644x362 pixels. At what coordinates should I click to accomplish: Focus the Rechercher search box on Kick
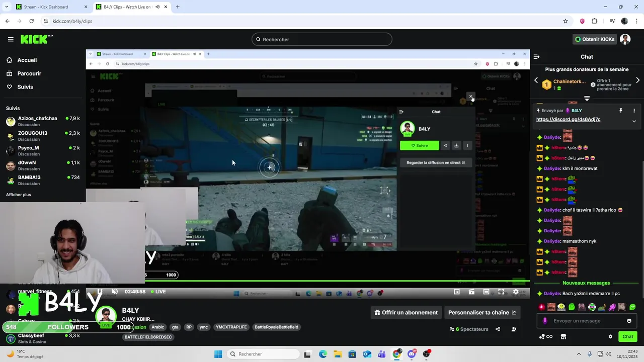point(322,39)
